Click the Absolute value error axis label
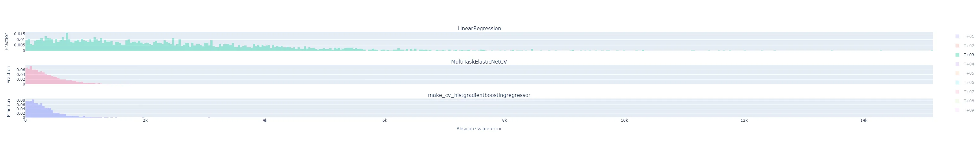The width and height of the screenshot is (980, 143). (x=479, y=129)
